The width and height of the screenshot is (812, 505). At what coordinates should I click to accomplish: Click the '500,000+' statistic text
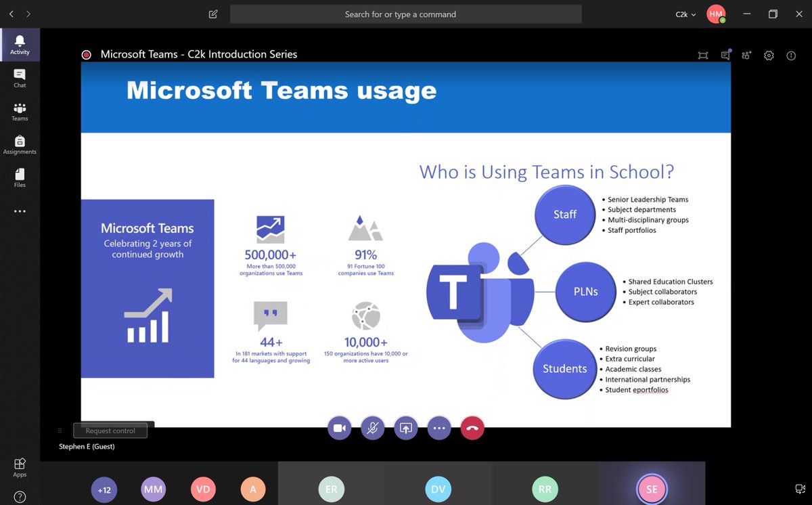click(x=270, y=255)
